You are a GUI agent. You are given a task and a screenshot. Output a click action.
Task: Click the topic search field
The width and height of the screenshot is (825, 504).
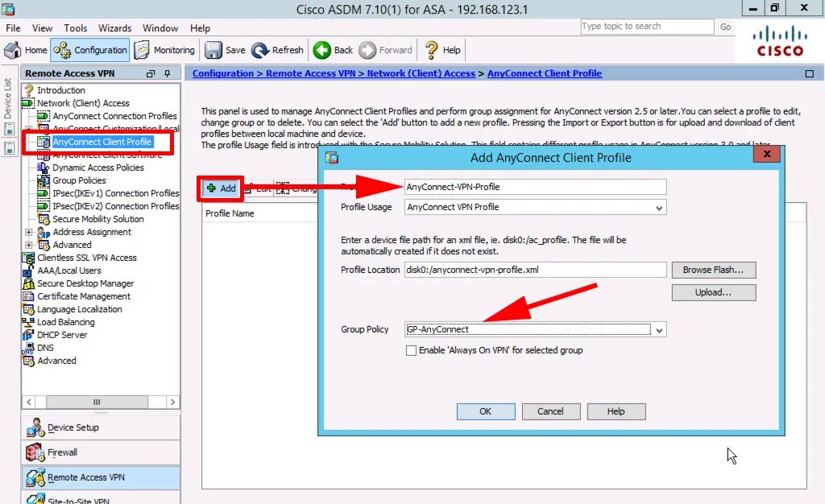click(647, 27)
